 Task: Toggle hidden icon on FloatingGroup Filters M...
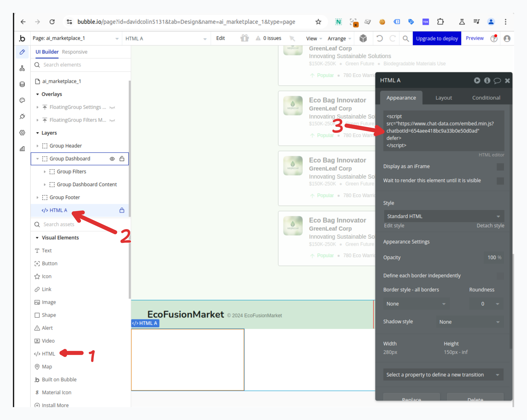(x=112, y=120)
